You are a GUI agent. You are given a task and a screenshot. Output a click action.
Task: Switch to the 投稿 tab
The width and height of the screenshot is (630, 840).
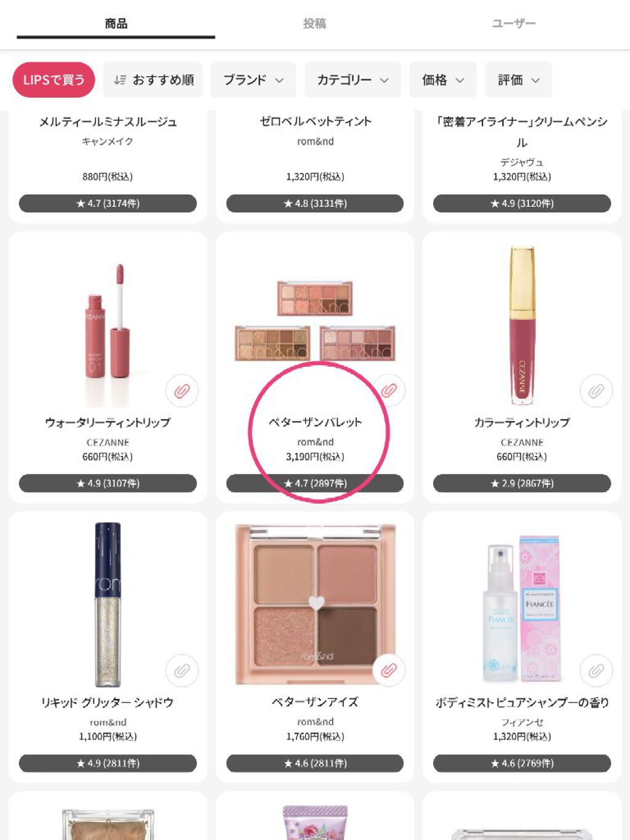(314, 23)
